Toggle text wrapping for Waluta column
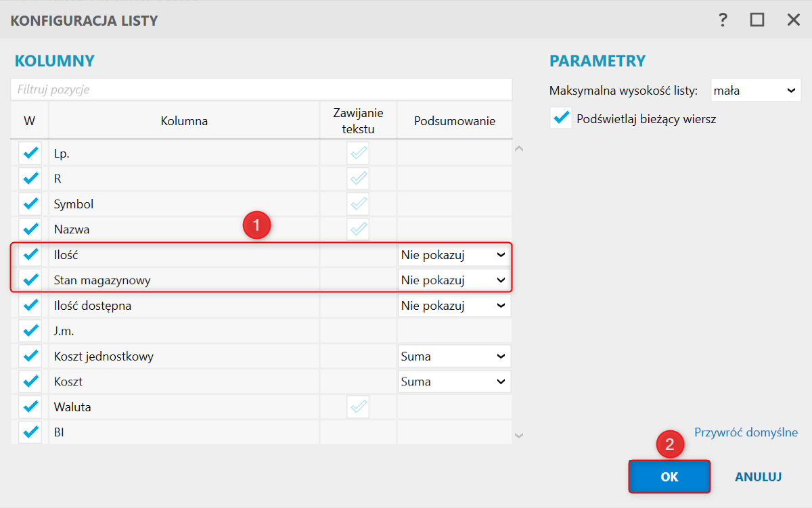This screenshot has width=812, height=508. [x=358, y=407]
